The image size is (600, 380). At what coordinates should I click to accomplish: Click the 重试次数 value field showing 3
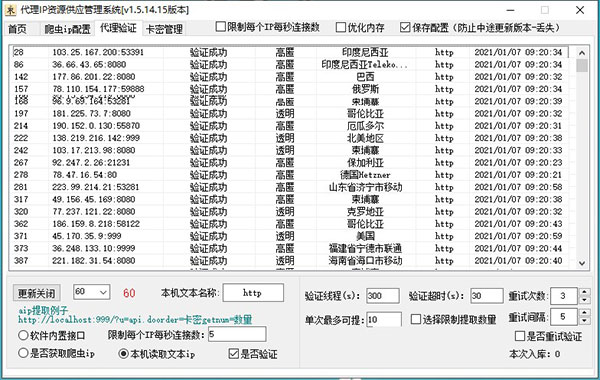(564, 296)
